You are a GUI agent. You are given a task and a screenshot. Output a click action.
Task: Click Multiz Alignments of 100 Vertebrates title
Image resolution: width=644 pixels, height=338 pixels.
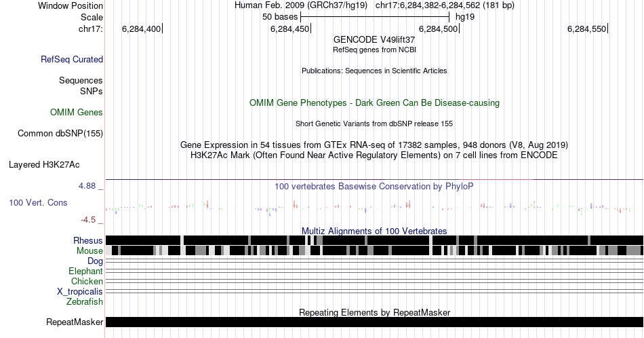tap(374, 231)
